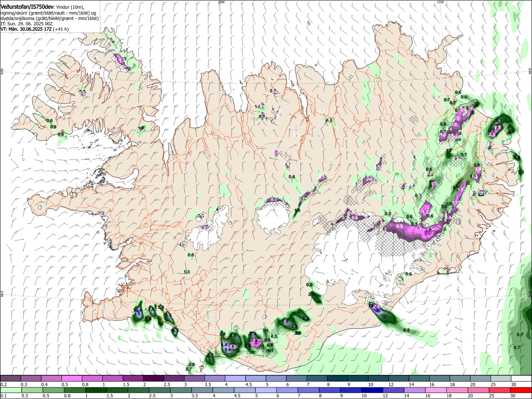Viewport: 532px width, 399px height.
Task: Choose the dark teal swatch labeled 8 in upper legend row
Action: point(337,379)
